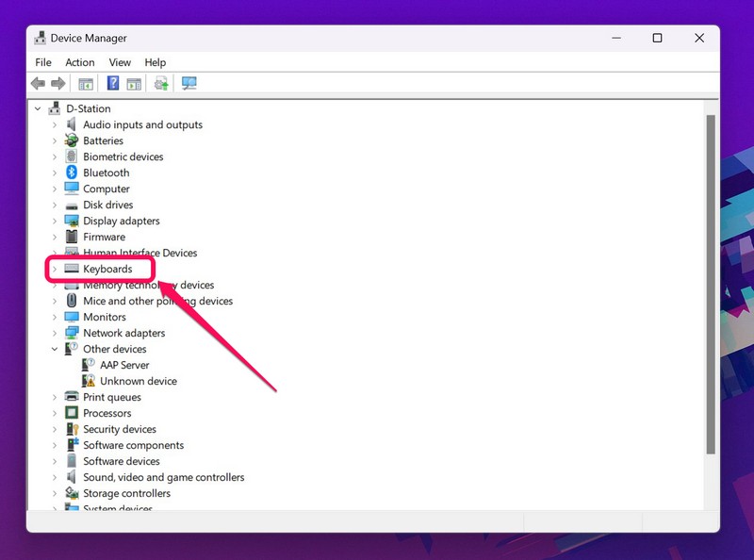Expand the Network adapters category

[x=55, y=333]
